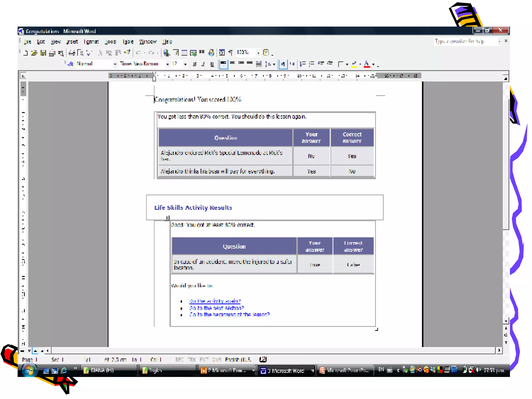Open the Table menu

coord(128,42)
